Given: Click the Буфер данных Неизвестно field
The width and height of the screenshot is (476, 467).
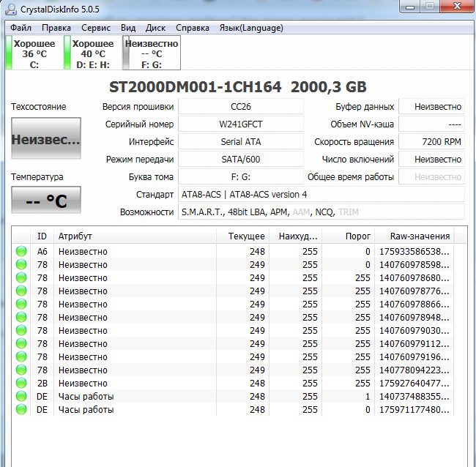Looking at the screenshot, I should tap(431, 107).
